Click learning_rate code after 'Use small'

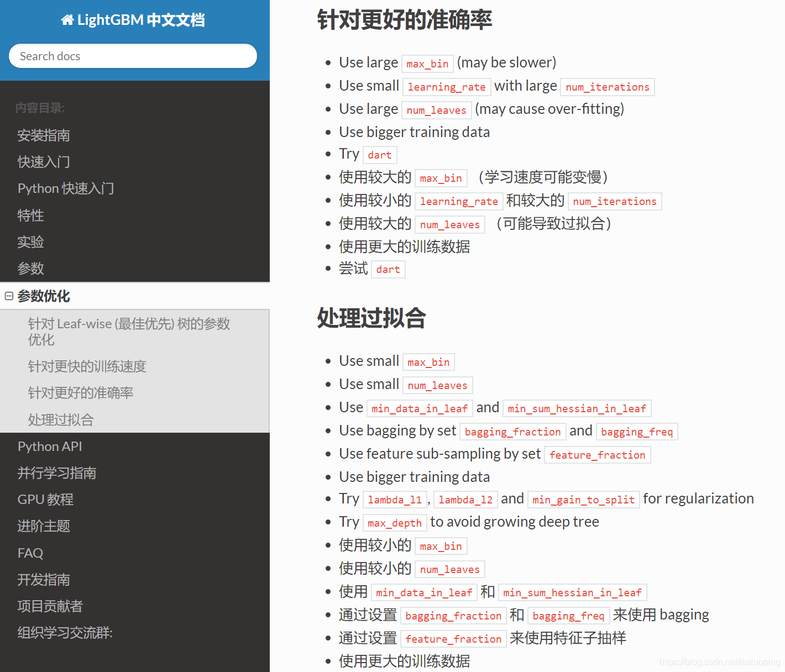(x=447, y=87)
